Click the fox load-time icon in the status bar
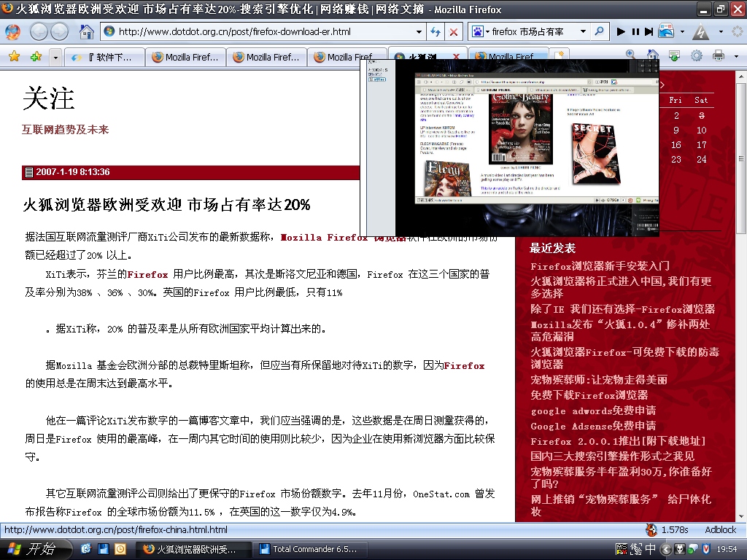 coord(651,529)
